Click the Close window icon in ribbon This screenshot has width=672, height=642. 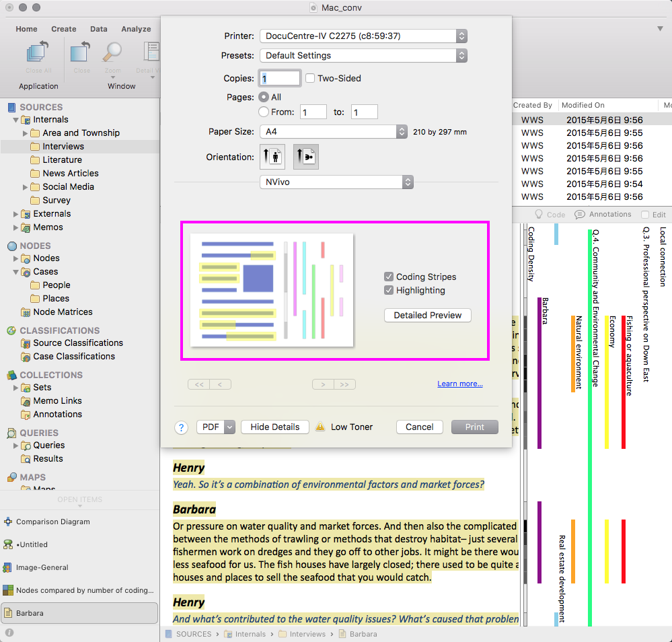coord(81,52)
